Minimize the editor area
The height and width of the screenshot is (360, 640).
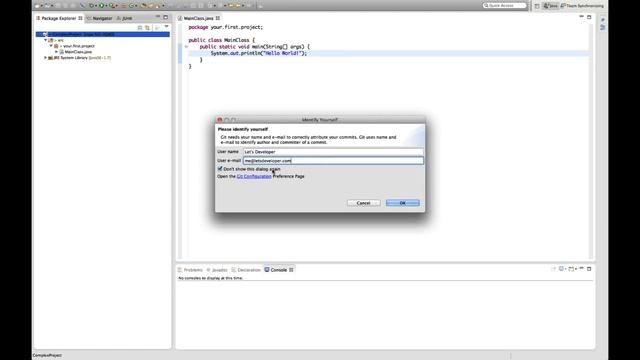[581, 17]
